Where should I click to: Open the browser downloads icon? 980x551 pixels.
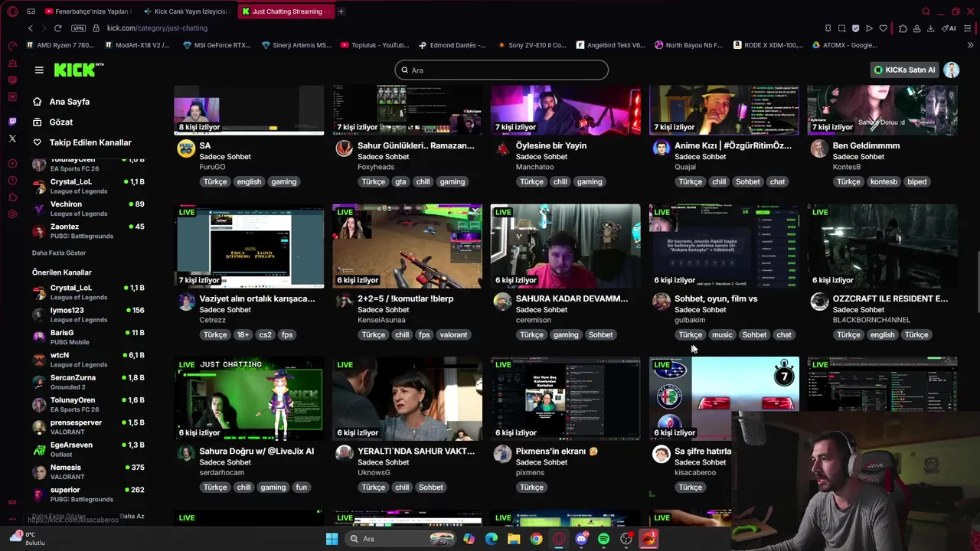tap(930, 28)
